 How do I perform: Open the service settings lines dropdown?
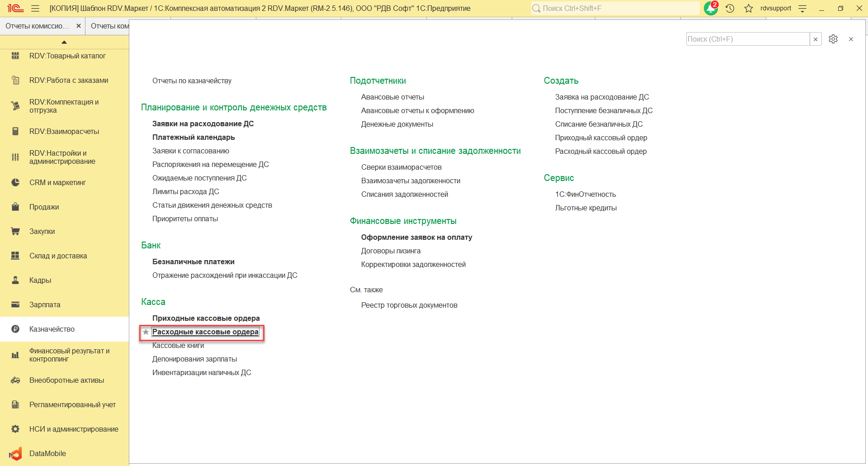coord(802,9)
